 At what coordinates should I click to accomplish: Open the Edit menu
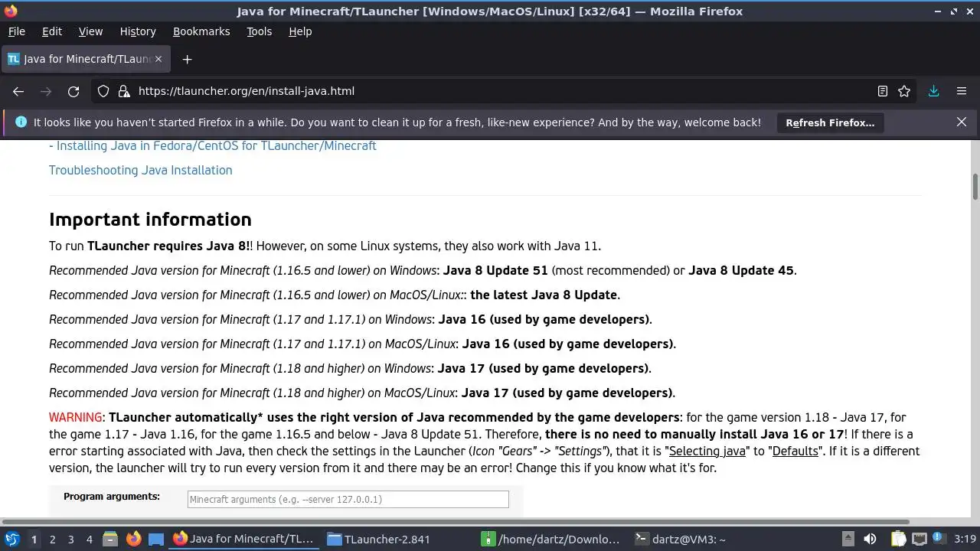click(x=52, y=31)
